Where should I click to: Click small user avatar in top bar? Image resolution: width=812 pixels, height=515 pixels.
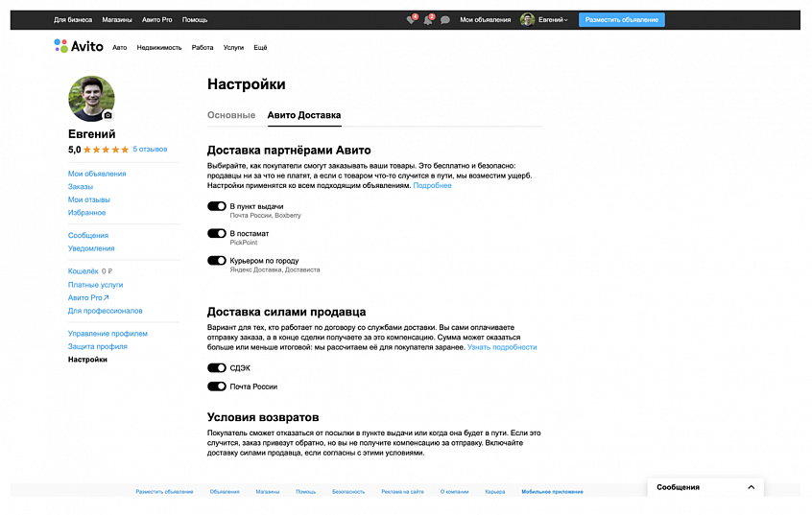point(527,20)
